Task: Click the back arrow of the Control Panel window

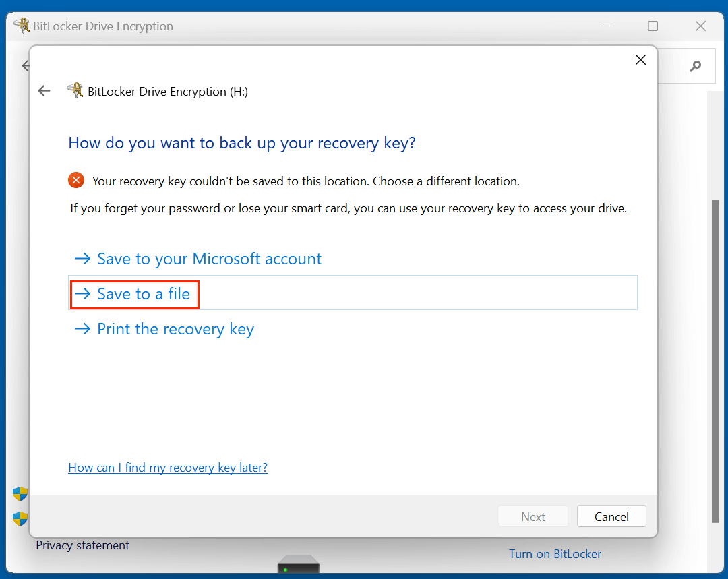Action: point(25,65)
